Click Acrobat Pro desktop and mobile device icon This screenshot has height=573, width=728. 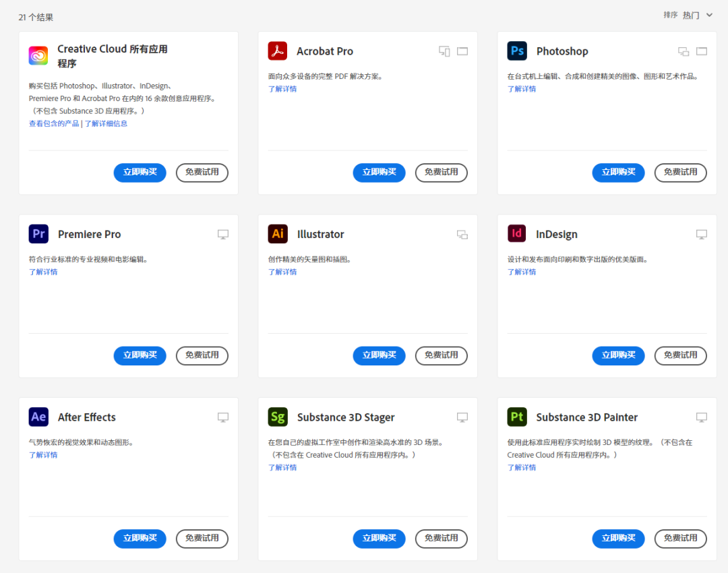pyautogui.click(x=444, y=51)
